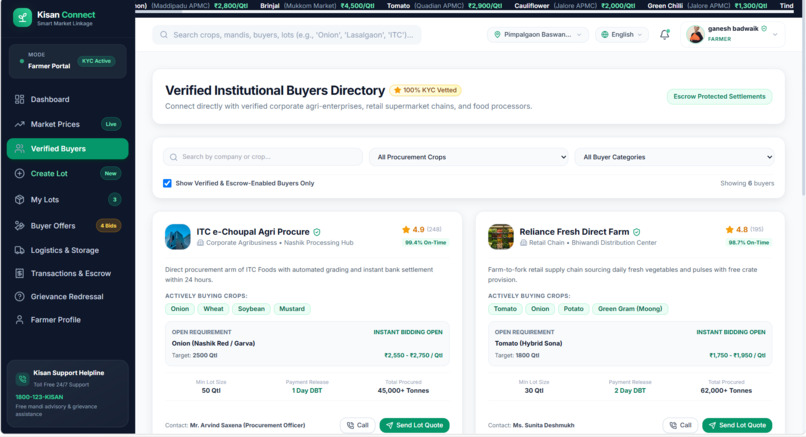Click the top search magnifier icon

(x=164, y=35)
